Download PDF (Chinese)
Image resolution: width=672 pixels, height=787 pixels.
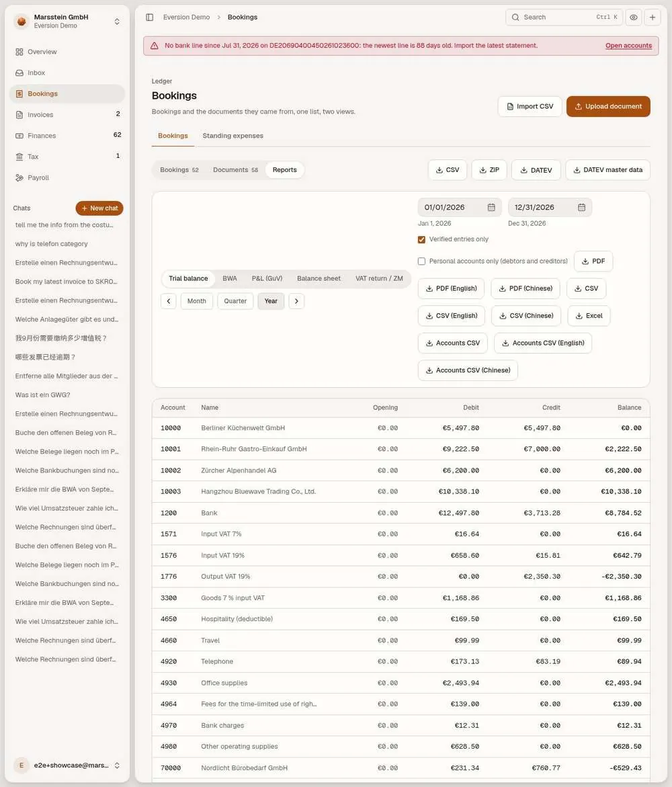pos(526,288)
